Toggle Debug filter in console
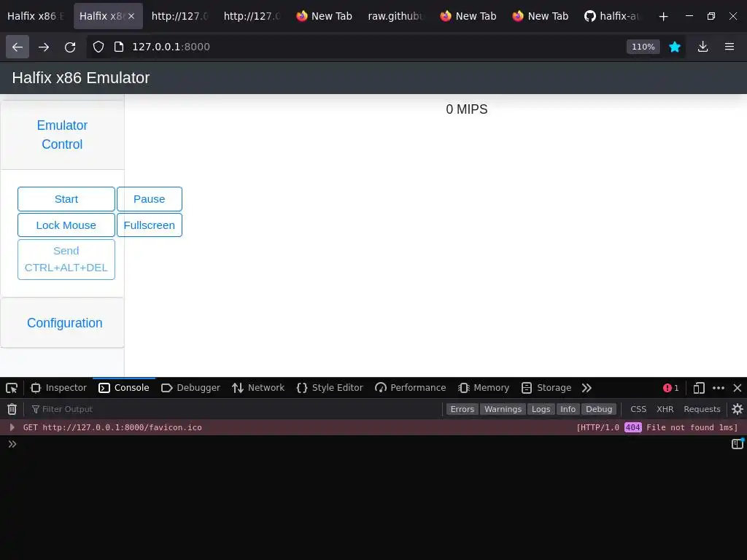The height and width of the screenshot is (560, 747). point(599,409)
